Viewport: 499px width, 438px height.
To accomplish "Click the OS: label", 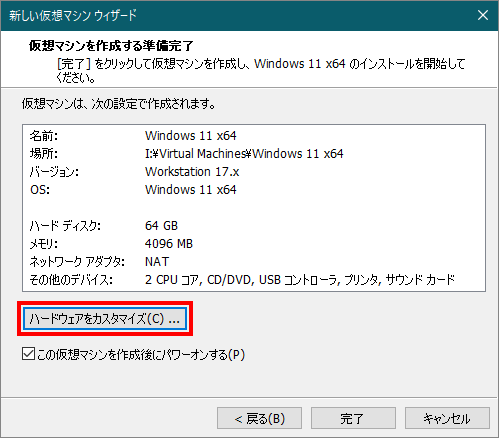I will pyautogui.click(x=40, y=190).
